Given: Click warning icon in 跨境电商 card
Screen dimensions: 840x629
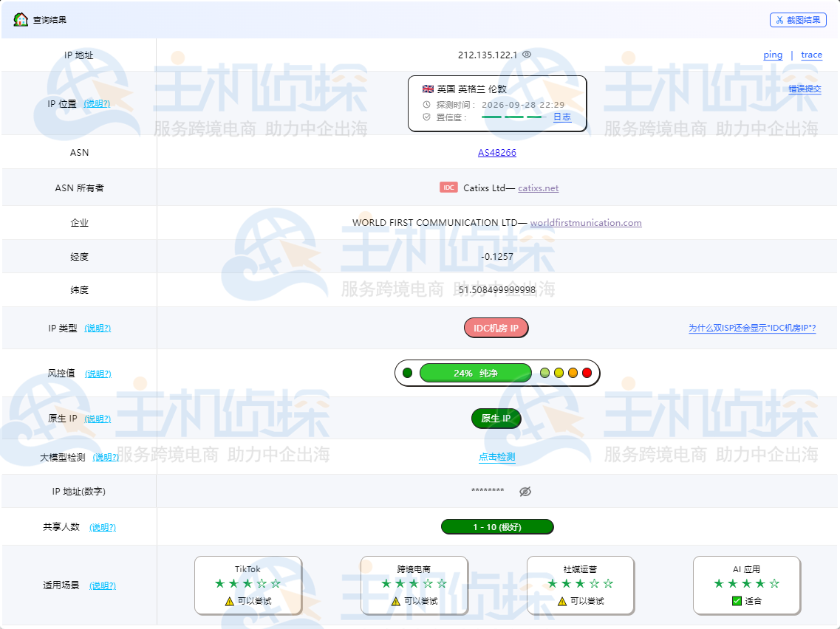Looking at the screenshot, I should [396, 601].
